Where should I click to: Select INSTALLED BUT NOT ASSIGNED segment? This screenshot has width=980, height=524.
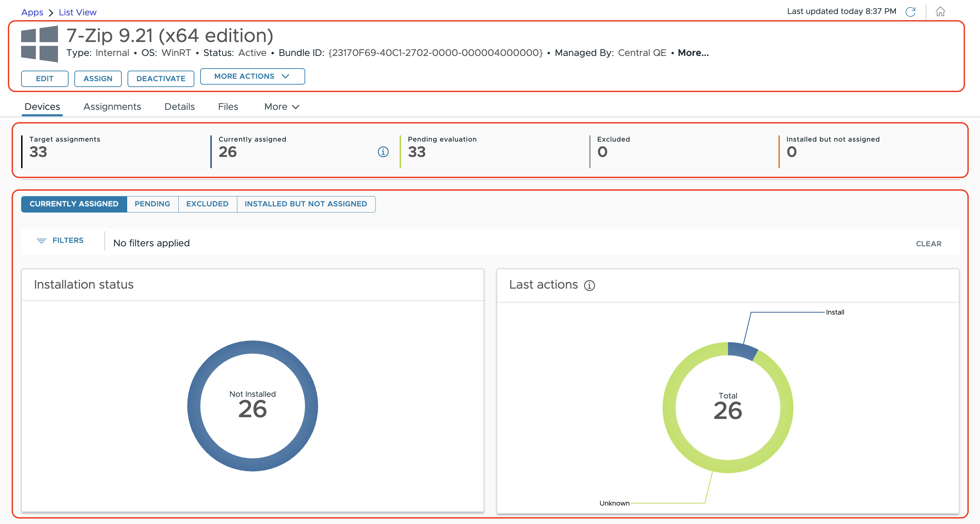pyautogui.click(x=306, y=204)
